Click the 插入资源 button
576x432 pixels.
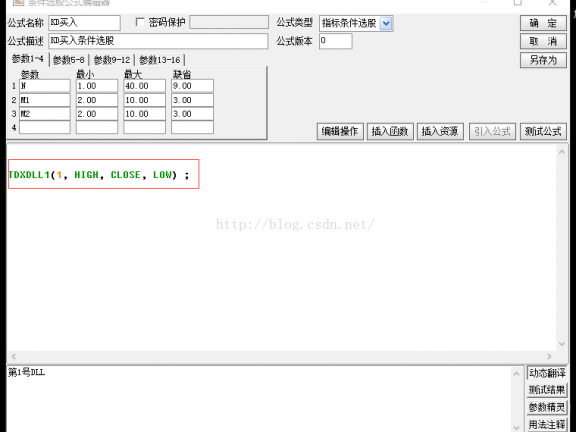(440, 131)
